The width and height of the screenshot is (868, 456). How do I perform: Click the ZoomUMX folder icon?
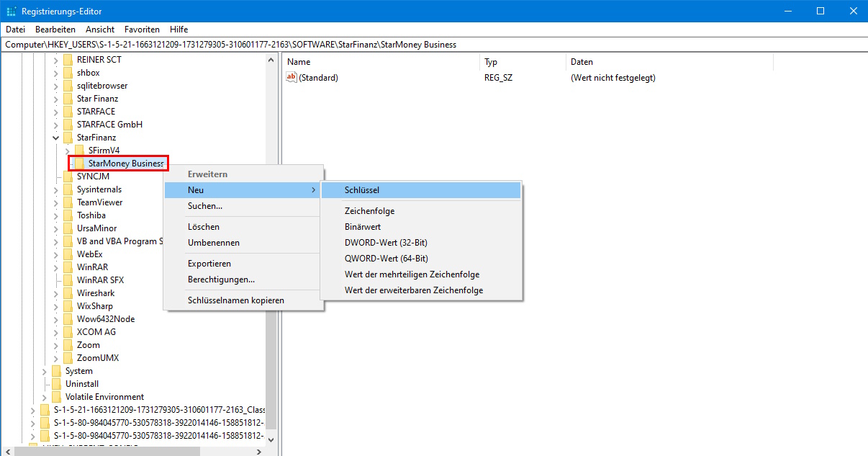[x=68, y=358]
